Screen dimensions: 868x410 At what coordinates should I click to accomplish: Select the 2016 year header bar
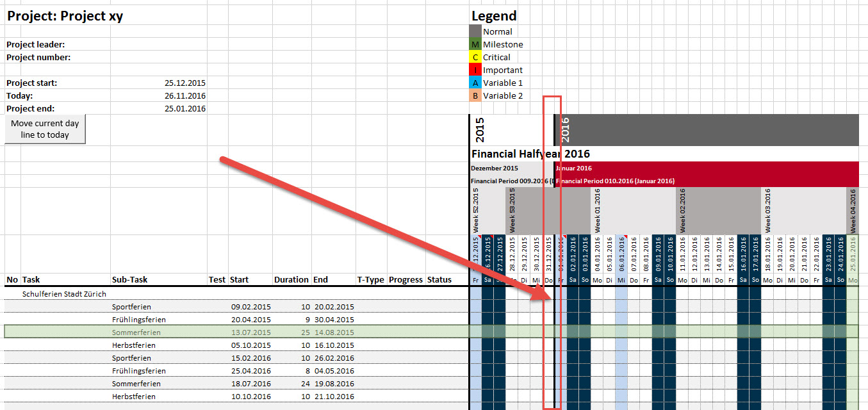pyautogui.click(x=707, y=130)
